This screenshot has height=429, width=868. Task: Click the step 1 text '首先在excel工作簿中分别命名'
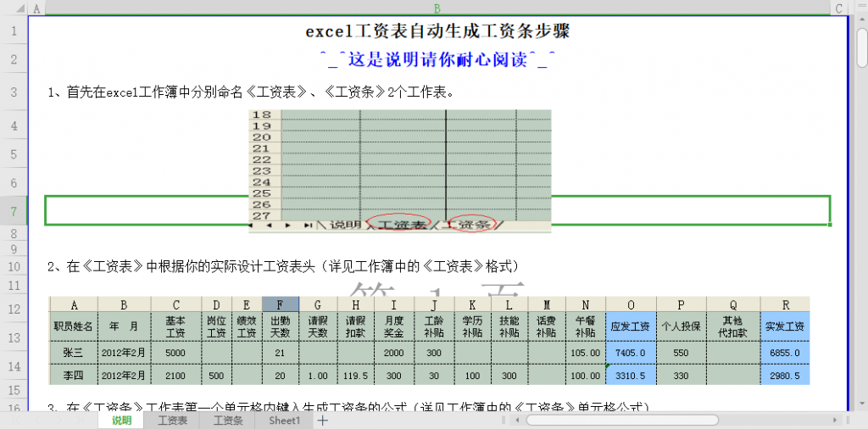point(155,92)
